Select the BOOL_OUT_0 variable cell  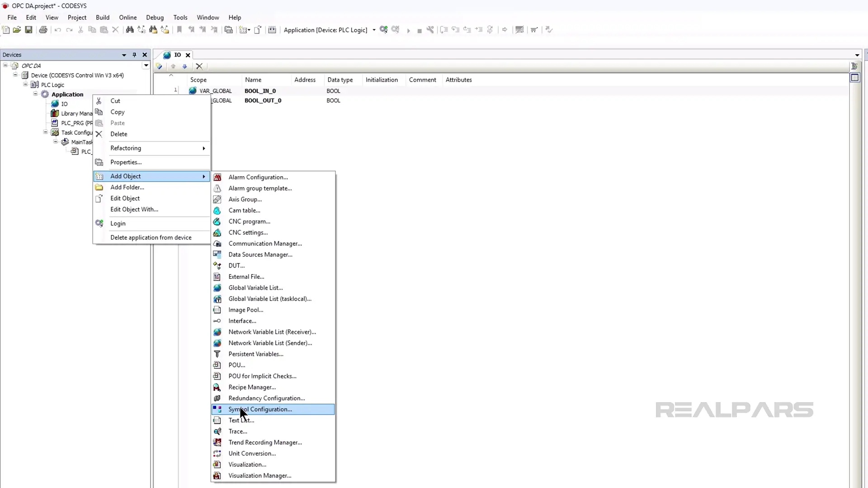[263, 100]
